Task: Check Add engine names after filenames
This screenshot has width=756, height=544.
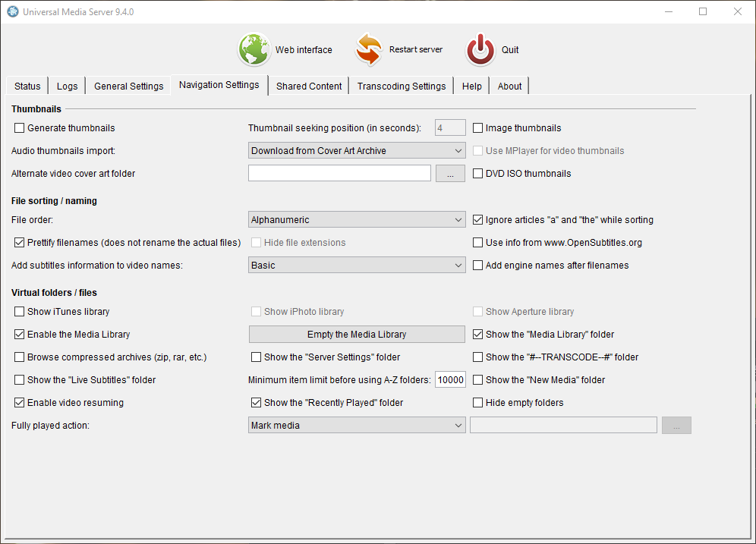Action: click(477, 265)
